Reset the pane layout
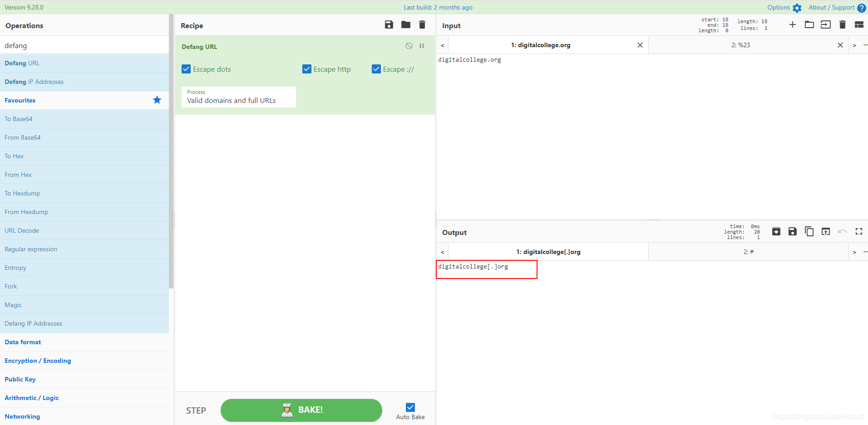 tap(859, 25)
